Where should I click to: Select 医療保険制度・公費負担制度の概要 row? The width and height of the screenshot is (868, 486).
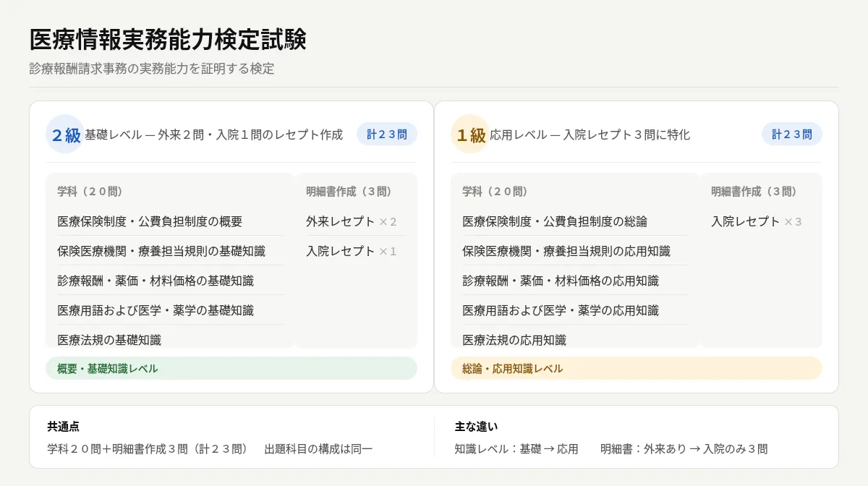pos(170,221)
